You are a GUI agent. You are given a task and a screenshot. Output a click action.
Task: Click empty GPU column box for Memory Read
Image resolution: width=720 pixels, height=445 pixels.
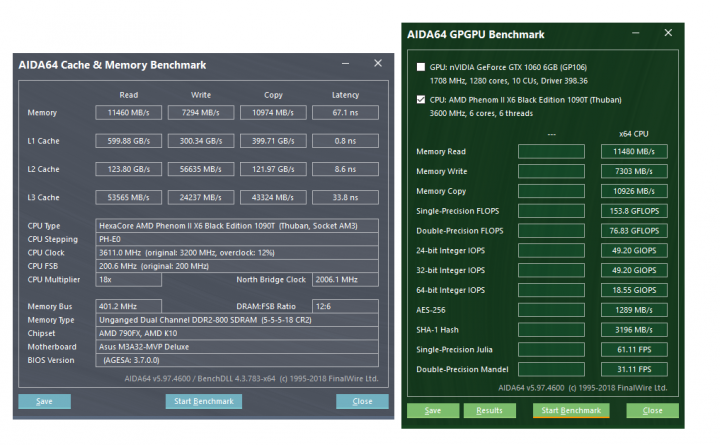click(551, 152)
